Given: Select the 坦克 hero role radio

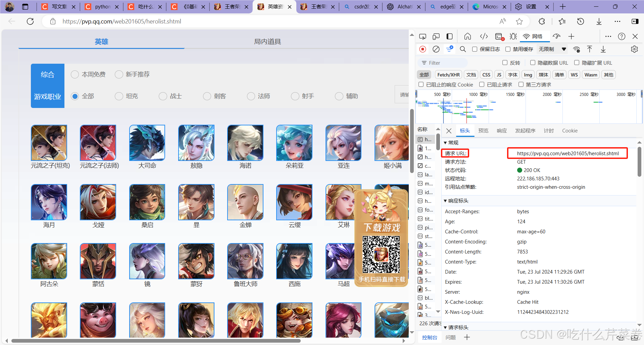Looking at the screenshot, I should [x=119, y=96].
